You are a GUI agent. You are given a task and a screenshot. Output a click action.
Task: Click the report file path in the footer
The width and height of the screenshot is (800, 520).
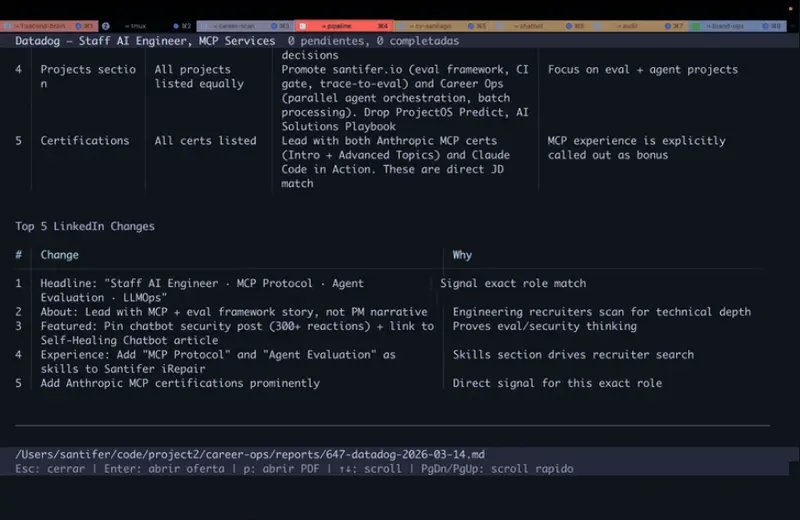tap(250, 454)
